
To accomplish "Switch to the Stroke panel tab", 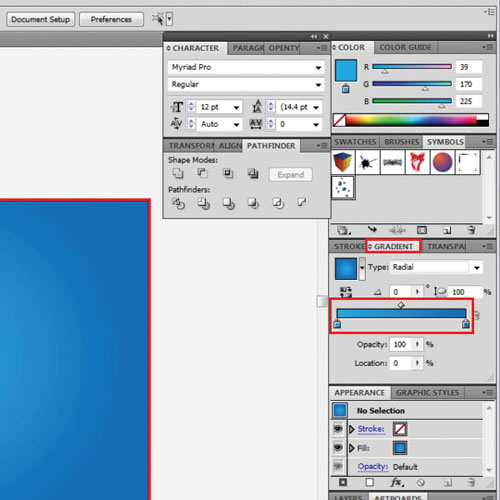I will 349,246.
